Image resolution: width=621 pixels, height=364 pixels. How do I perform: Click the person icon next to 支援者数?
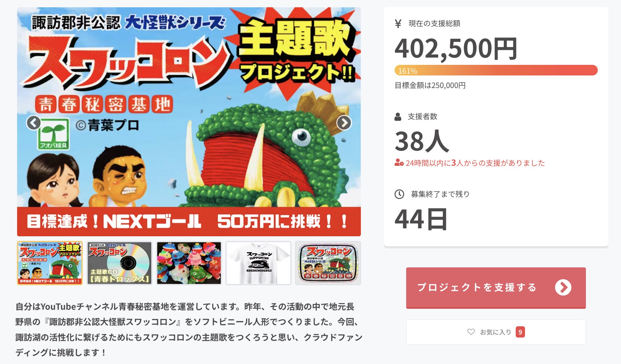click(x=398, y=117)
